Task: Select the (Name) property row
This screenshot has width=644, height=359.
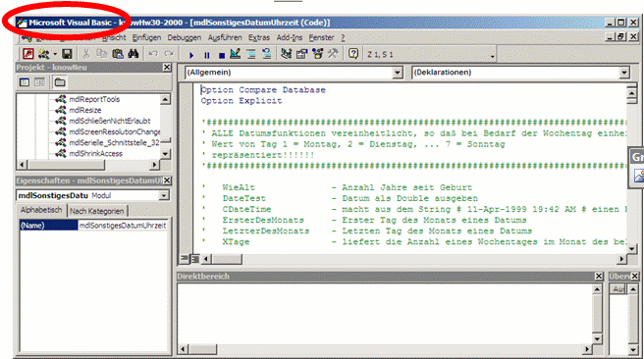Action: point(48,226)
